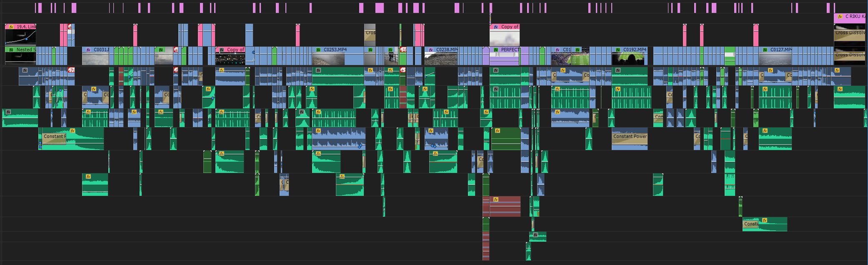Click the fx badge on the pink Copy of clip above PERFECT
The image size is (868, 265).
495,27
